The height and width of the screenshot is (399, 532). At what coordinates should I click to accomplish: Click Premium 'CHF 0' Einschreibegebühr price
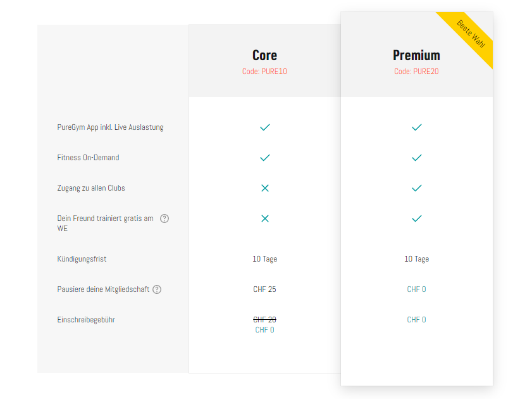pos(416,320)
